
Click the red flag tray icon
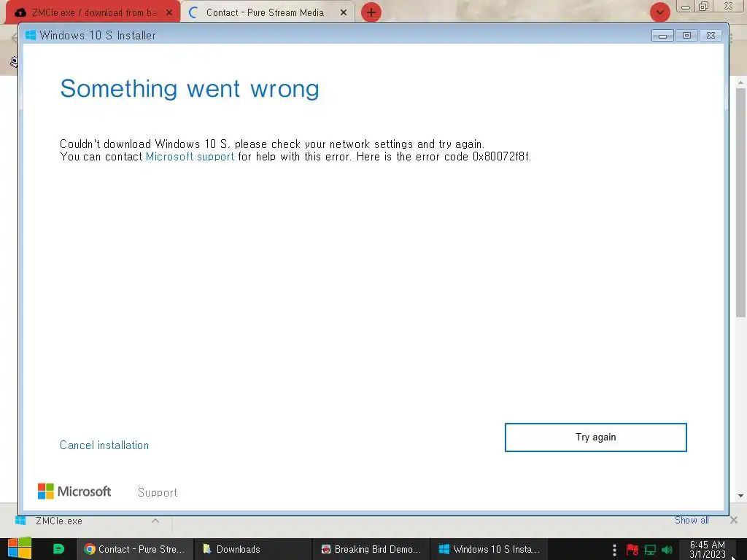[632, 550]
